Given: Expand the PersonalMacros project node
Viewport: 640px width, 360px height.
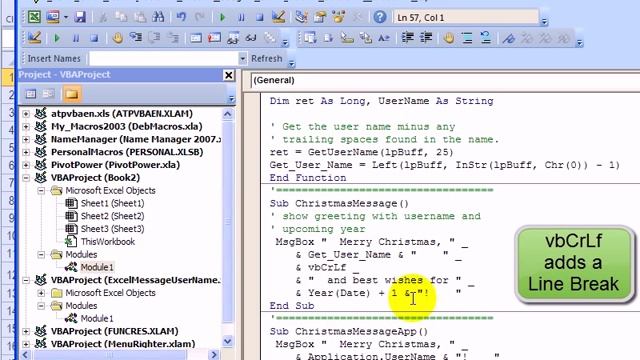Looking at the screenshot, I should click(x=26, y=152).
